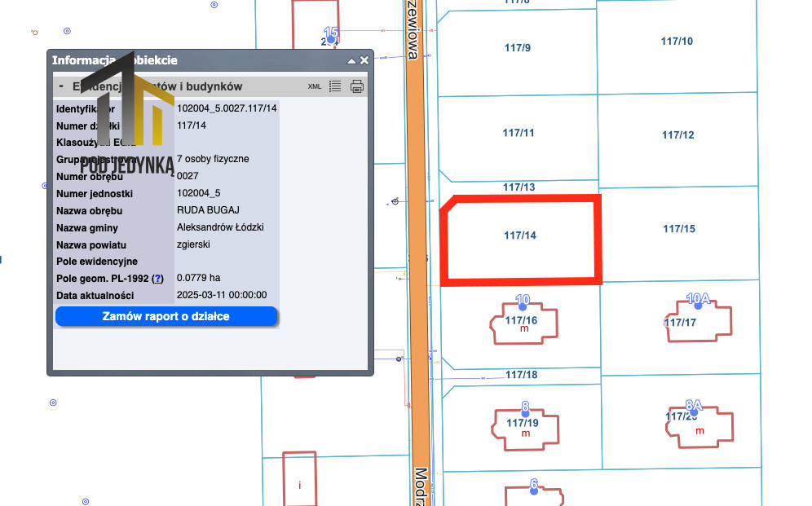
Task: Close the Informacja o obiekcie window
Action: click(x=364, y=60)
